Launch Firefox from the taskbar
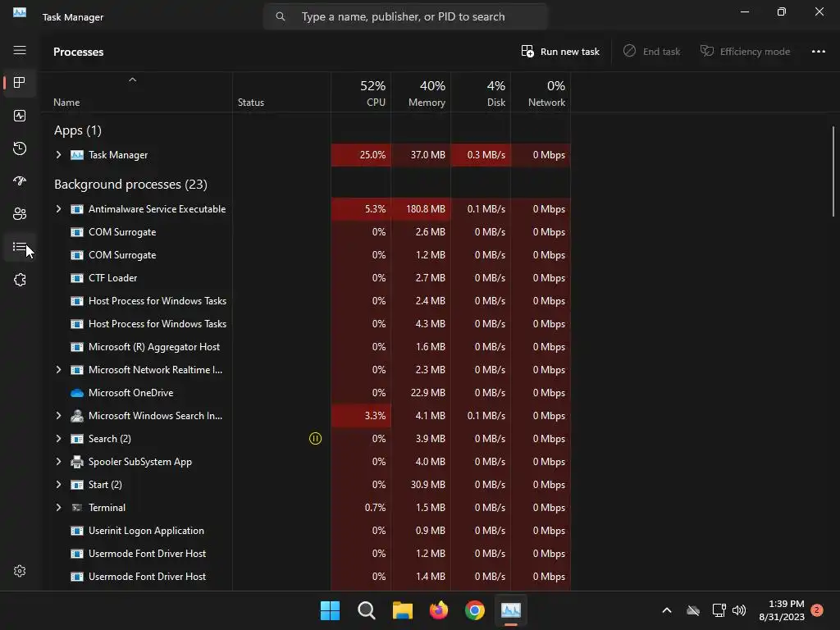840x630 pixels. point(439,610)
